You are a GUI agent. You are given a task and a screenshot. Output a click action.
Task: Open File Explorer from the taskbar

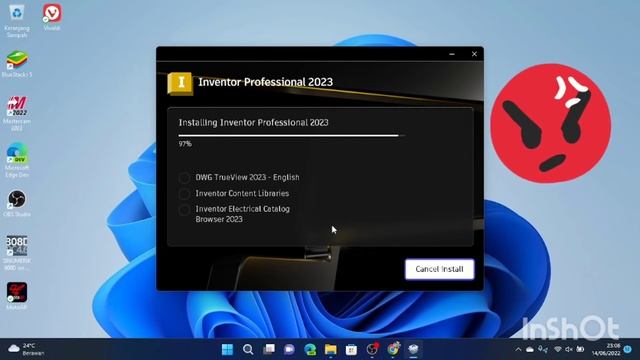(x=331, y=349)
